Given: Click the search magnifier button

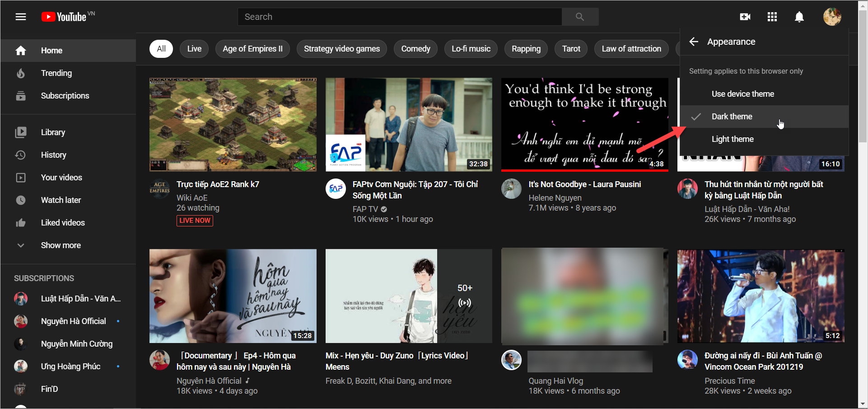Looking at the screenshot, I should coord(580,17).
